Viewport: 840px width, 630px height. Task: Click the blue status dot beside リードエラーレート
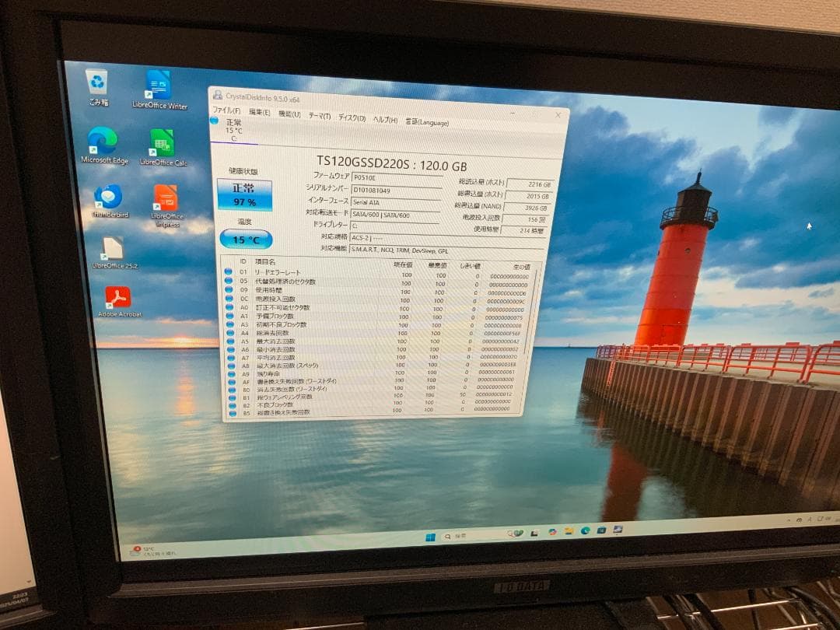click(229, 271)
